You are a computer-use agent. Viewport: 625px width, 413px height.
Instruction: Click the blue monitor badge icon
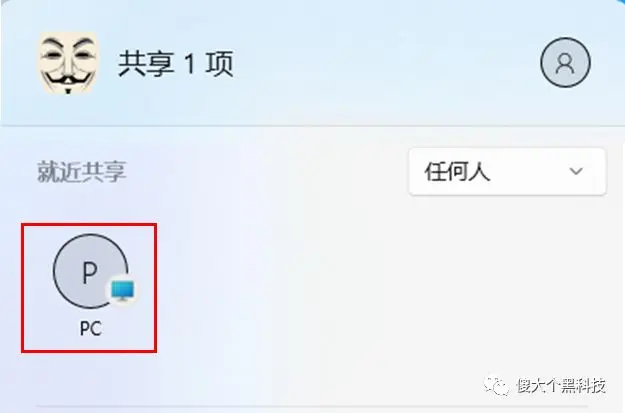coord(122,290)
